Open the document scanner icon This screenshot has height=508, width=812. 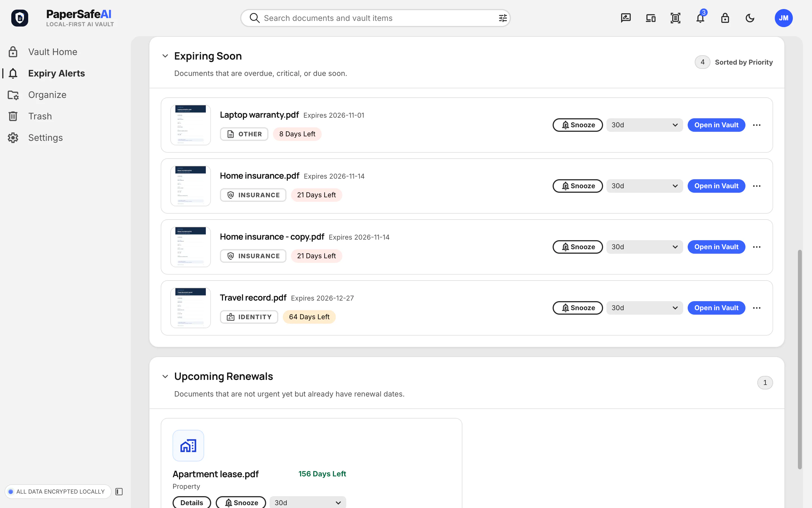(676, 18)
